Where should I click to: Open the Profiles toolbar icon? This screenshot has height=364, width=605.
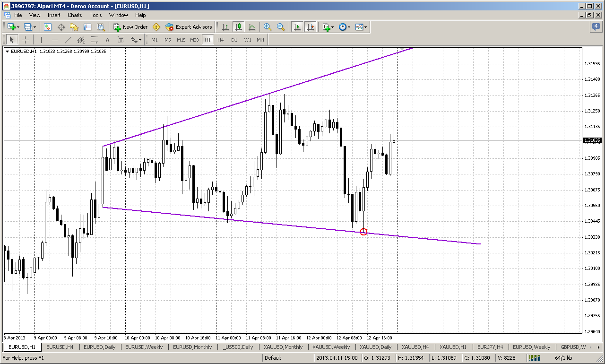click(27, 27)
